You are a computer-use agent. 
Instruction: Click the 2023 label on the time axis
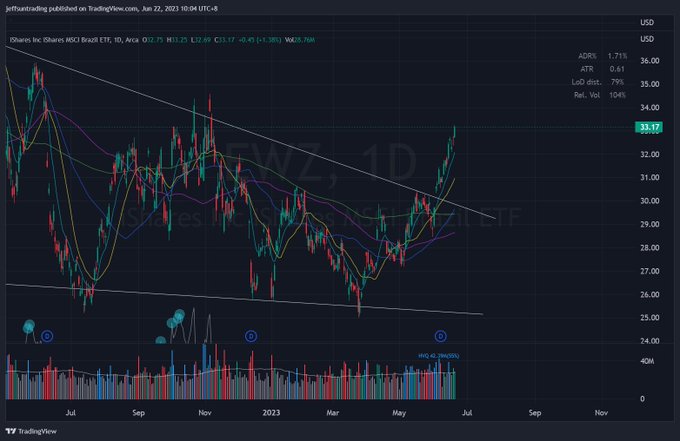tap(271, 413)
